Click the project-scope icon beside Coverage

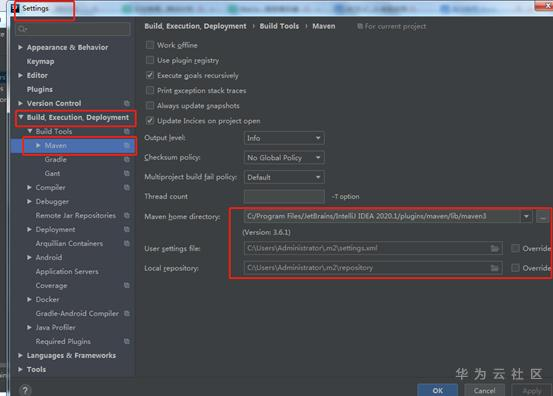127,285
